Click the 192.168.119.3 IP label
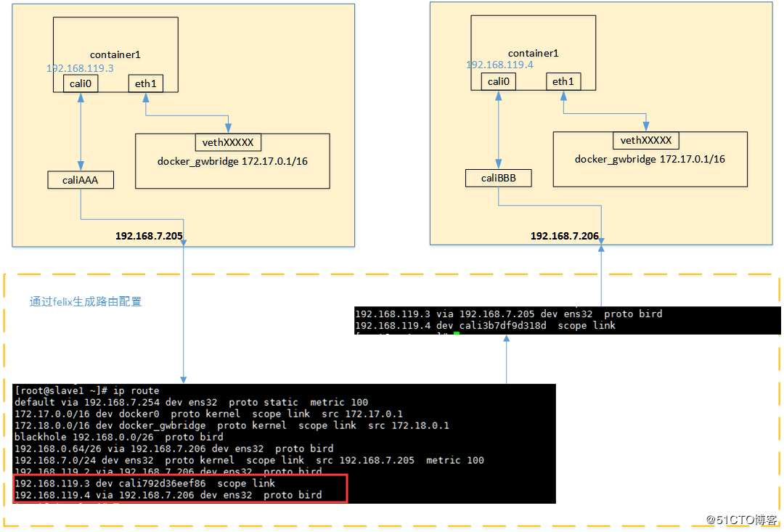This screenshot has height=532, width=784. click(x=80, y=68)
